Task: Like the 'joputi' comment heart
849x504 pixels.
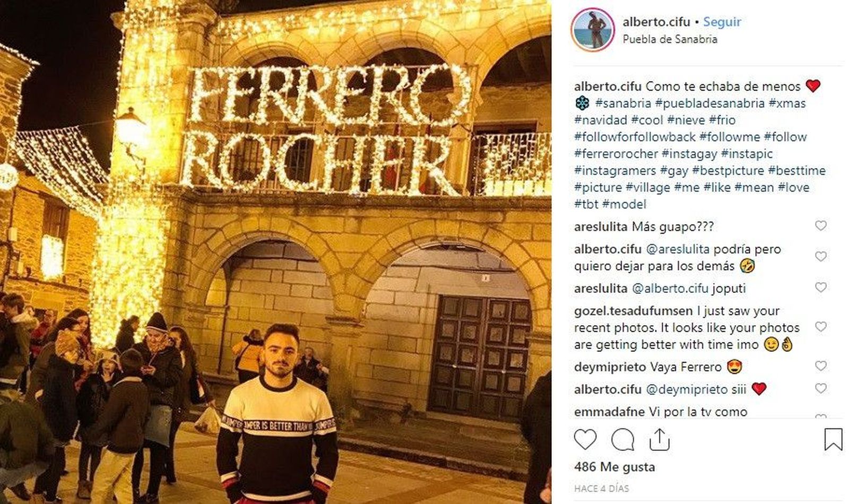Action: click(821, 288)
